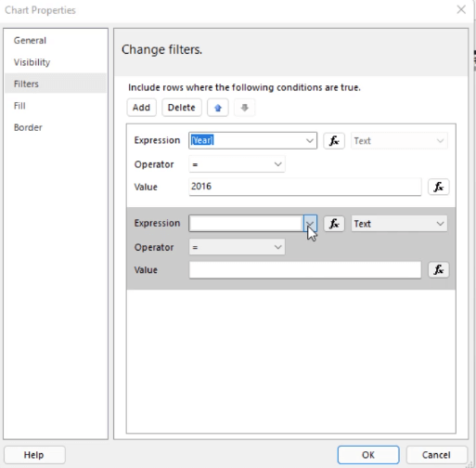Close the Chart Properties dialog
This screenshot has width=476, height=468.
tap(461, 9)
